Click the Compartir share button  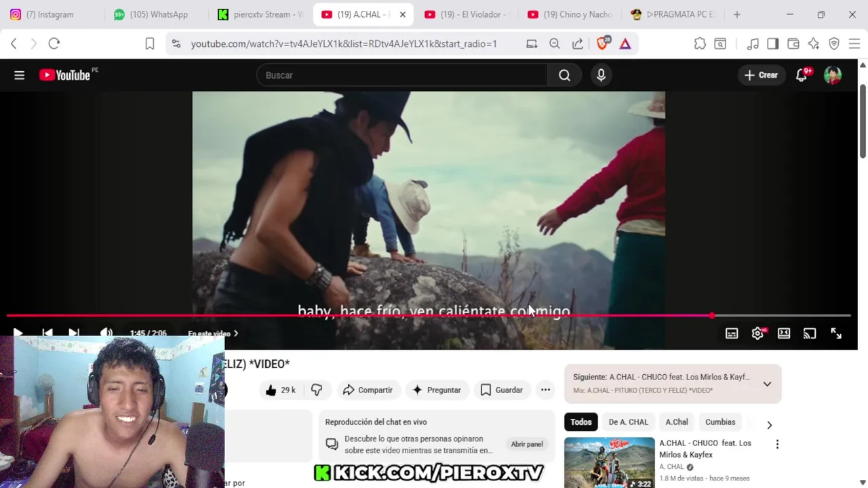pos(368,390)
